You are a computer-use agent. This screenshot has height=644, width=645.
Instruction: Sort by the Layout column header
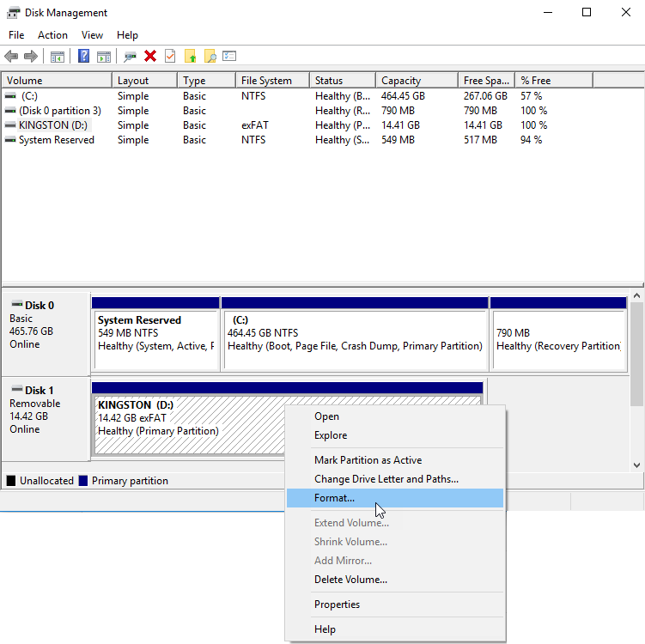(145, 80)
